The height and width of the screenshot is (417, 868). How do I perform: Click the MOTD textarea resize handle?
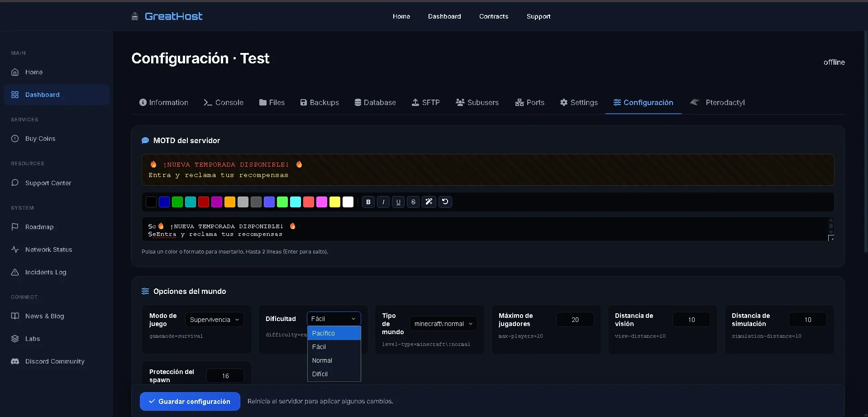pos(831,238)
